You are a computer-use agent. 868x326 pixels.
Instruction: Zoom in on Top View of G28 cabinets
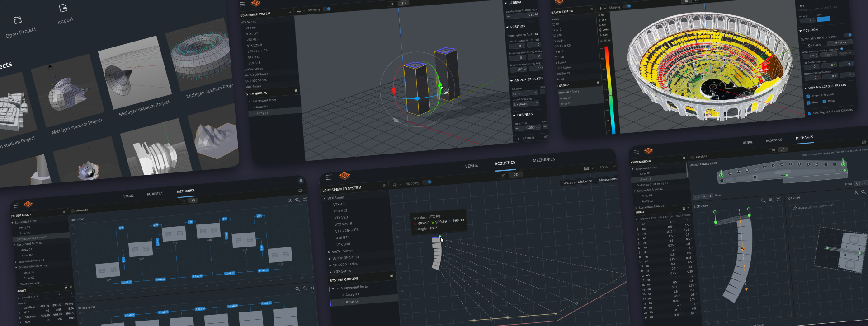coord(290,200)
